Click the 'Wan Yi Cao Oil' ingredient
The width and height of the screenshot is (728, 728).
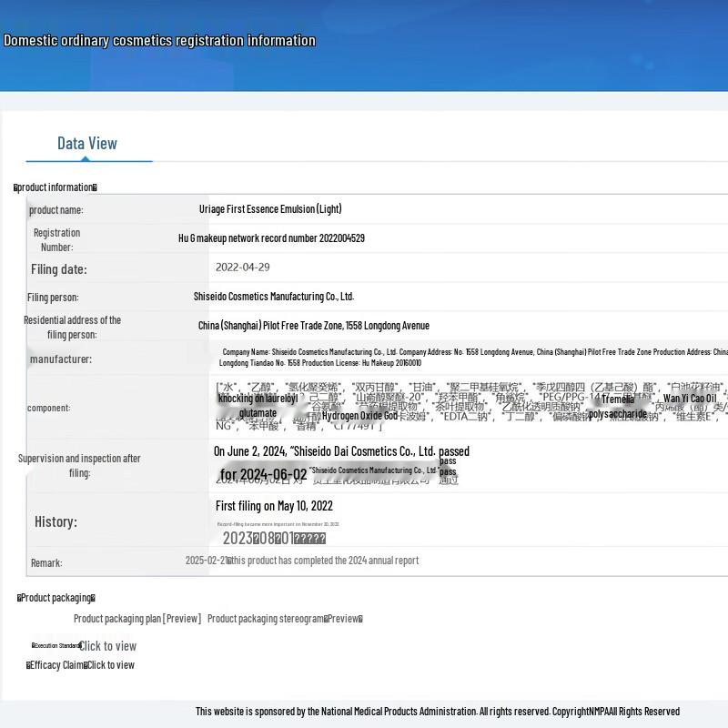coord(690,399)
